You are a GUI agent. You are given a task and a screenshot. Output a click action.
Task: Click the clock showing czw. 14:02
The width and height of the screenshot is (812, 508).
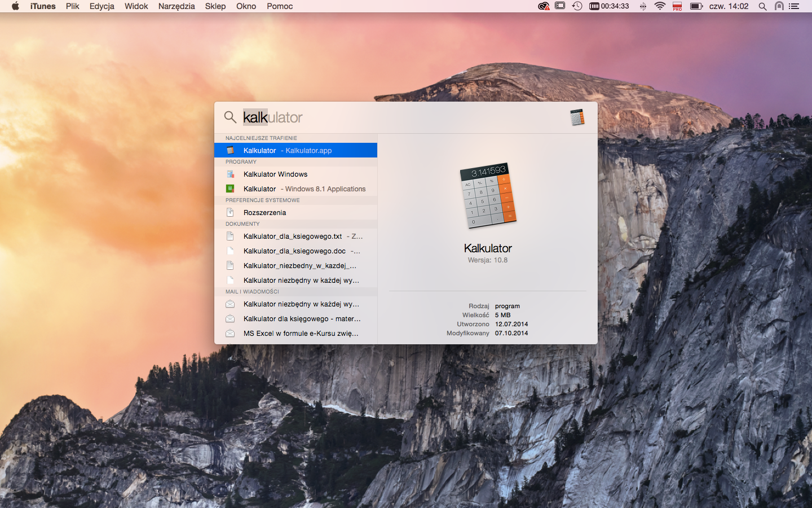(x=729, y=6)
